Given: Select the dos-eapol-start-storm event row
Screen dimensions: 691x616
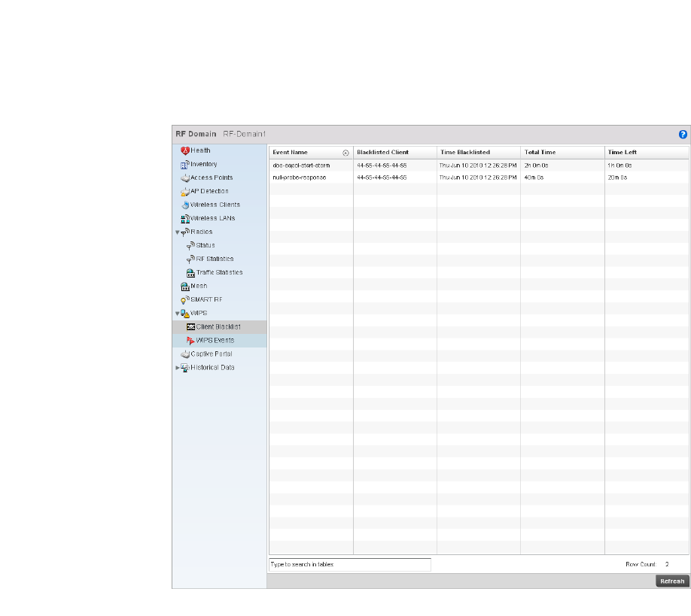Looking at the screenshot, I should pos(479,165).
